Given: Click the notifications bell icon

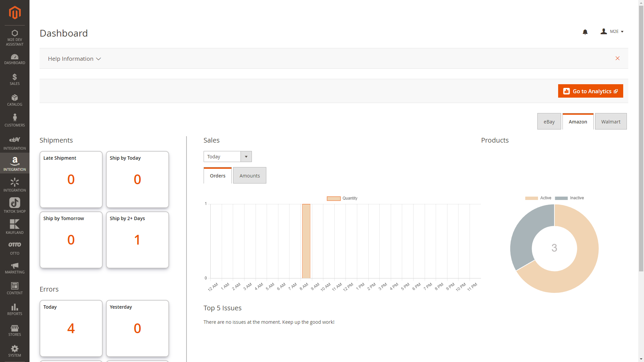Looking at the screenshot, I should pyautogui.click(x=585, y=32).
